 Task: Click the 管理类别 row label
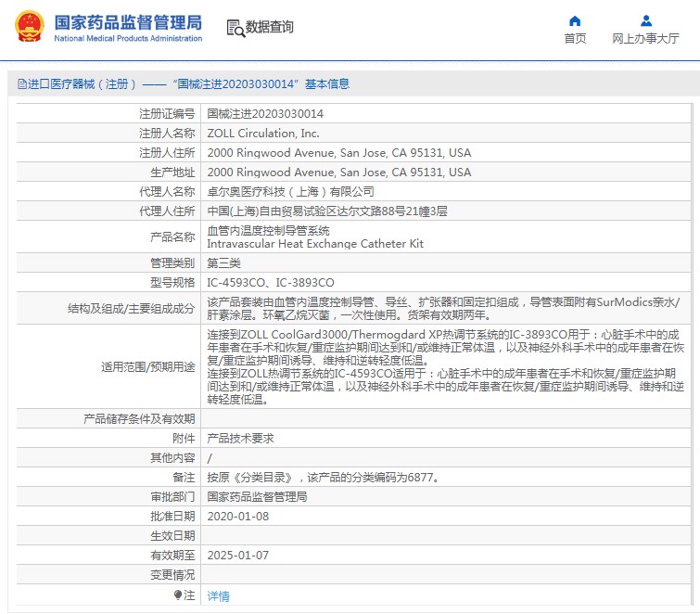point(172,263)
